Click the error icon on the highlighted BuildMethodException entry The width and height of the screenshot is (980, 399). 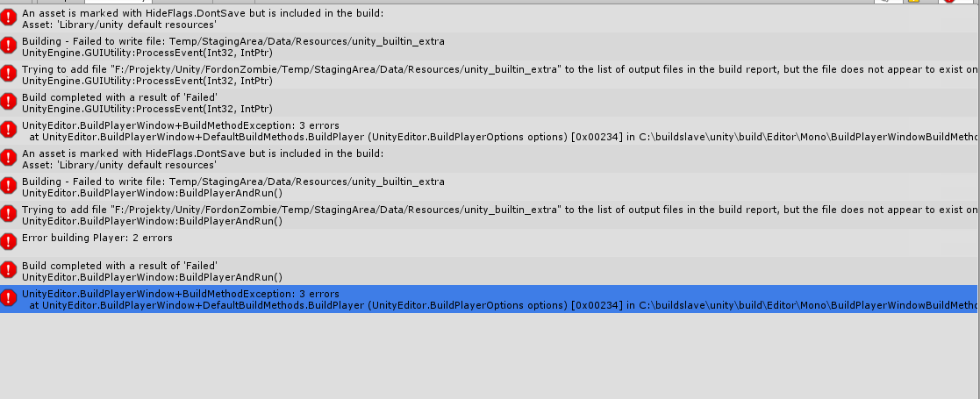point(10,298)
